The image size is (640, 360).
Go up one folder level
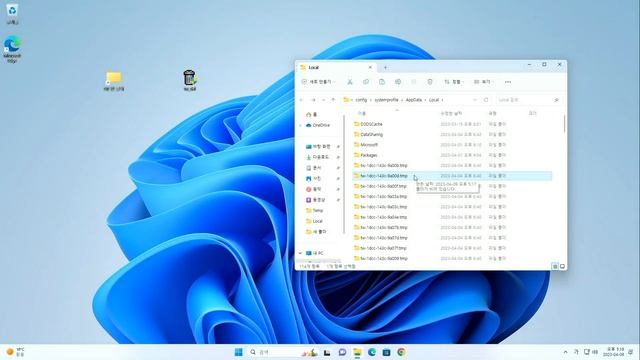[333, 100]
